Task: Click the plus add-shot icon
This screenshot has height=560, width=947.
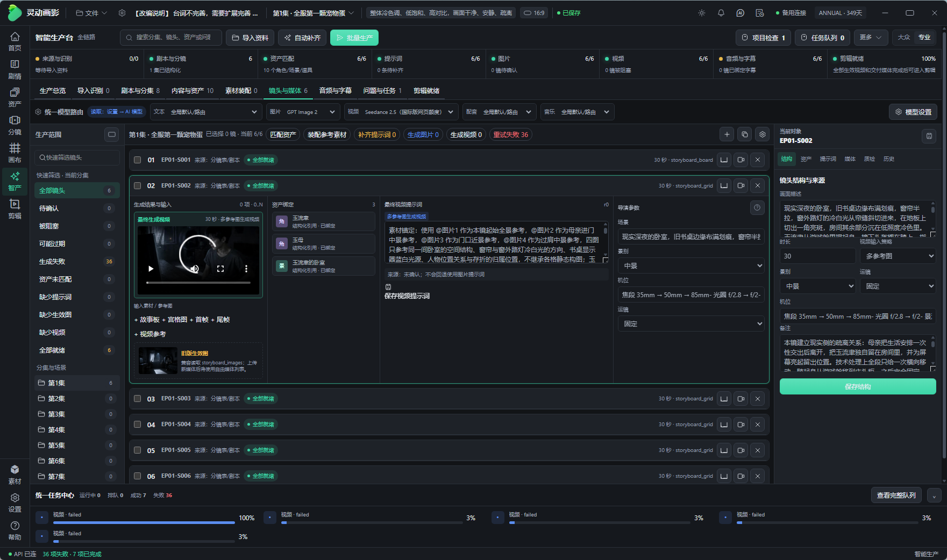Action: coord(727,134)
